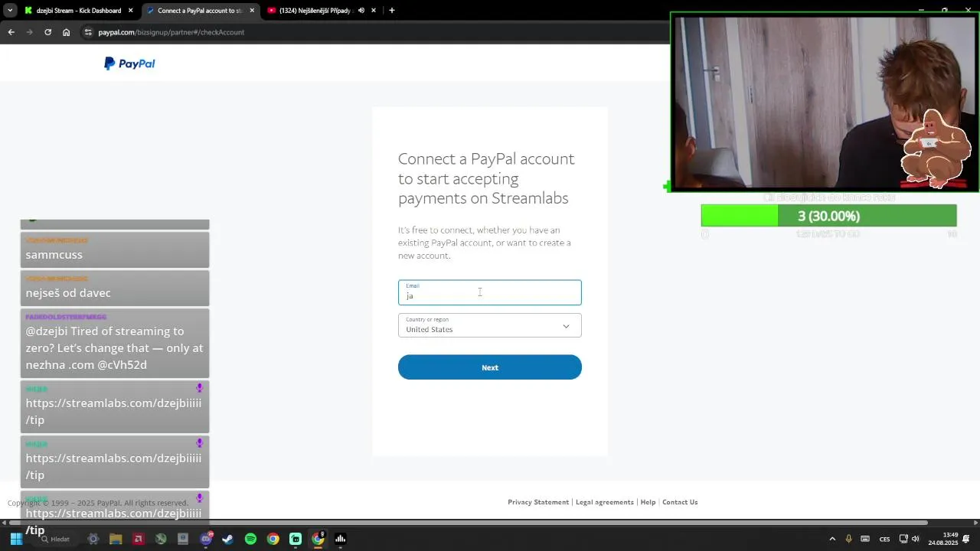Click the PayPal logo in header
The image size is (980, 551).
129,64
